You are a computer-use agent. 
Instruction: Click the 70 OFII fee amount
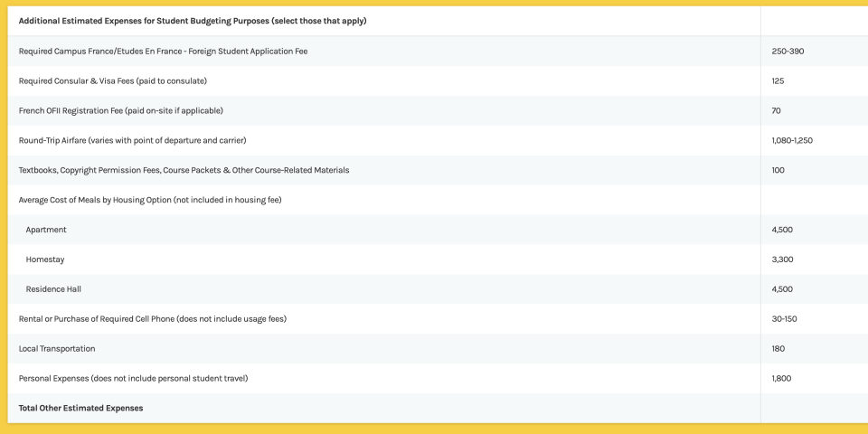point(776,110)
